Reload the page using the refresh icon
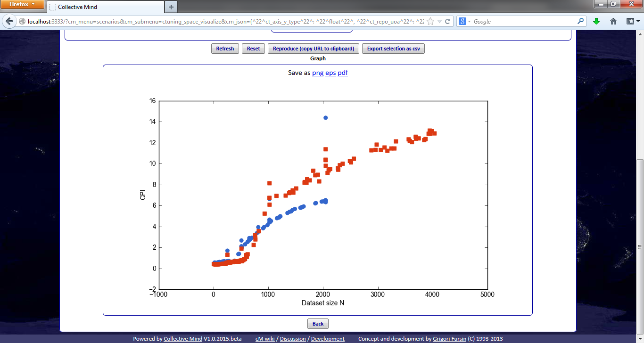The width and height of the screenshot is (644, 343). (x=447, y=22)
